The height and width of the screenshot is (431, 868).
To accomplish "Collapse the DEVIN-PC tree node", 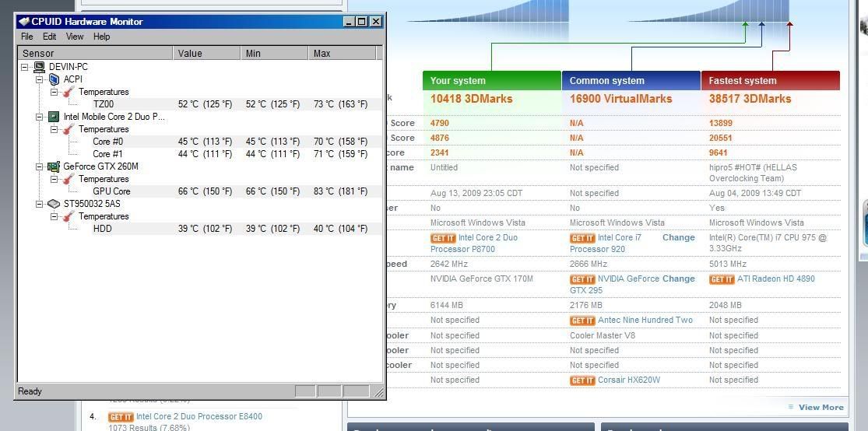I will click(24, 67).
